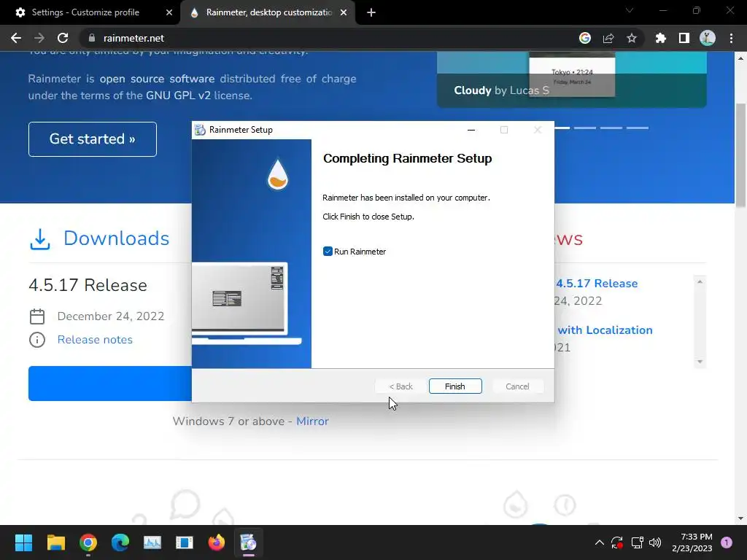The height and width of the screenshot is (560, 747).
Task: Open Chrome three-dot menu
Action: (731, 38)
